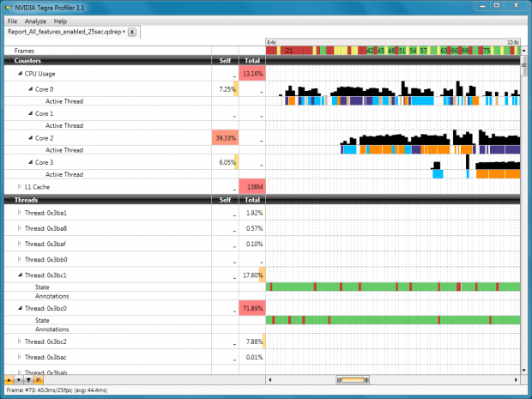532x399 pixels.
Task: Select frame 63 in the Frames bar
Action: point(444,51)
